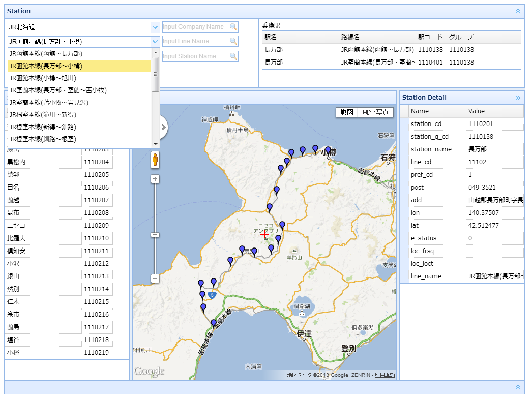The width and height of the screenshot is (532, 403).
Task: Click the map zoom in plus button
Action: [x=155, y=179]
